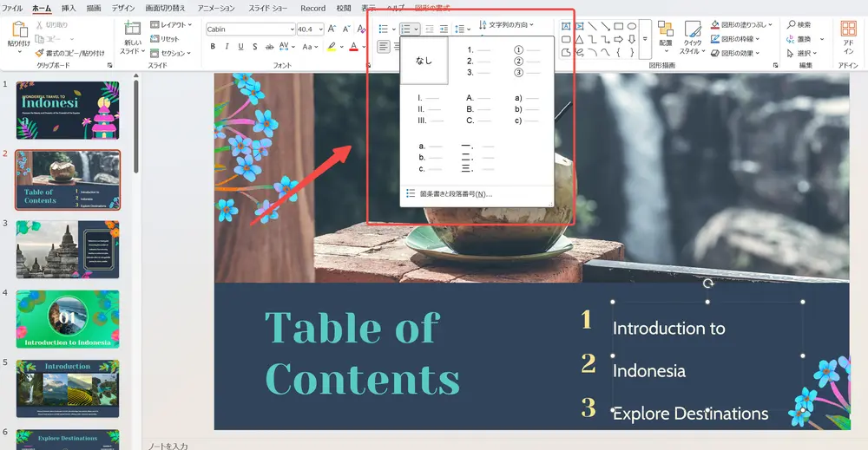Choose the Roman numeral I. II. III. style
Screen dimensions: 868x450
pos(429,109)
